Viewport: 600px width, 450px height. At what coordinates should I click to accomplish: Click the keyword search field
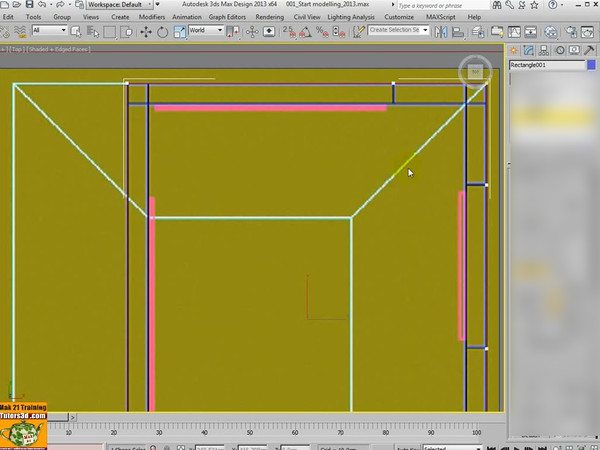[443, 5]
